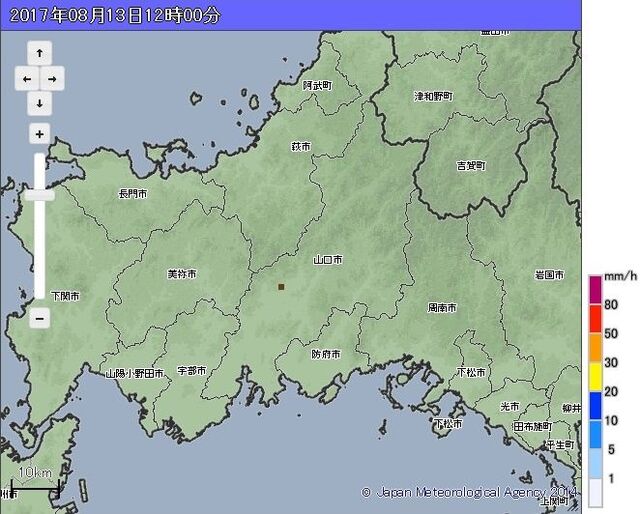This screenshot has width=640, height=514.
Task: Click the 吉賀町 map label
Action: (x=471, y=166)
